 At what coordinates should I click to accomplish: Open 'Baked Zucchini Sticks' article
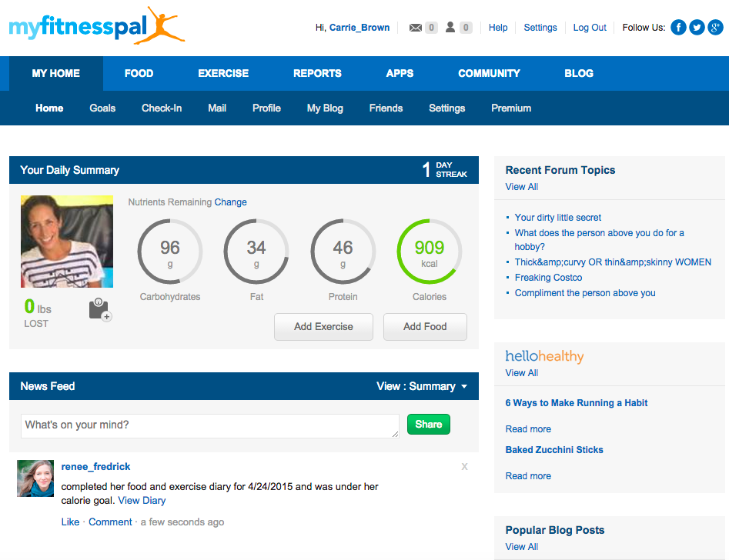pyautogui.click(x=554, y=450)
